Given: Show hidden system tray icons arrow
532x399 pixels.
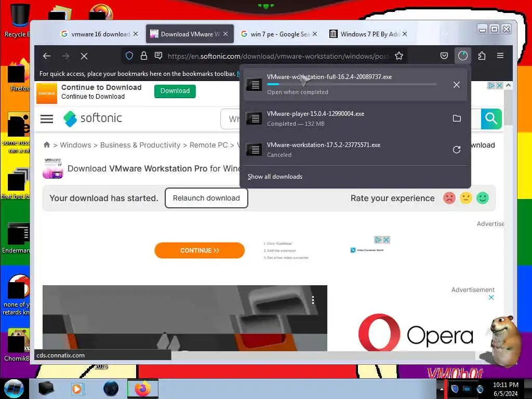Looking at the screenshot, I should coord(442,389).
